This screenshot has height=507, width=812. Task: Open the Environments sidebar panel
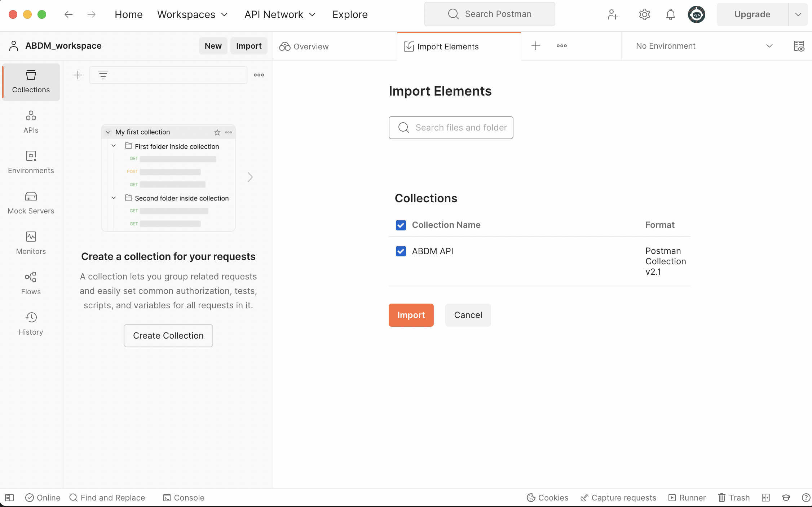point(31,163)
